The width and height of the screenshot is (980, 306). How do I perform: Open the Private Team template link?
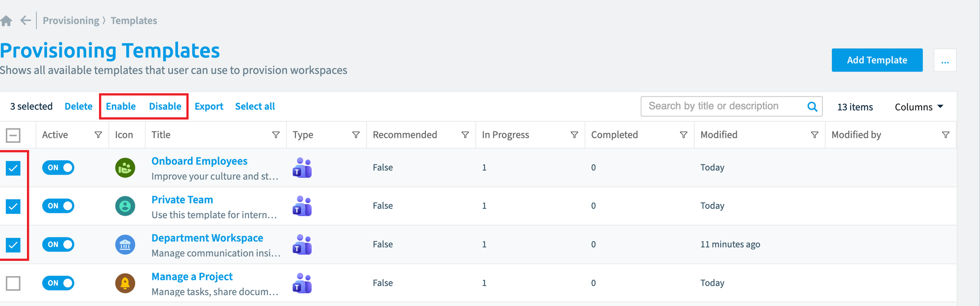pyautogui.click(x=182, y=200)
